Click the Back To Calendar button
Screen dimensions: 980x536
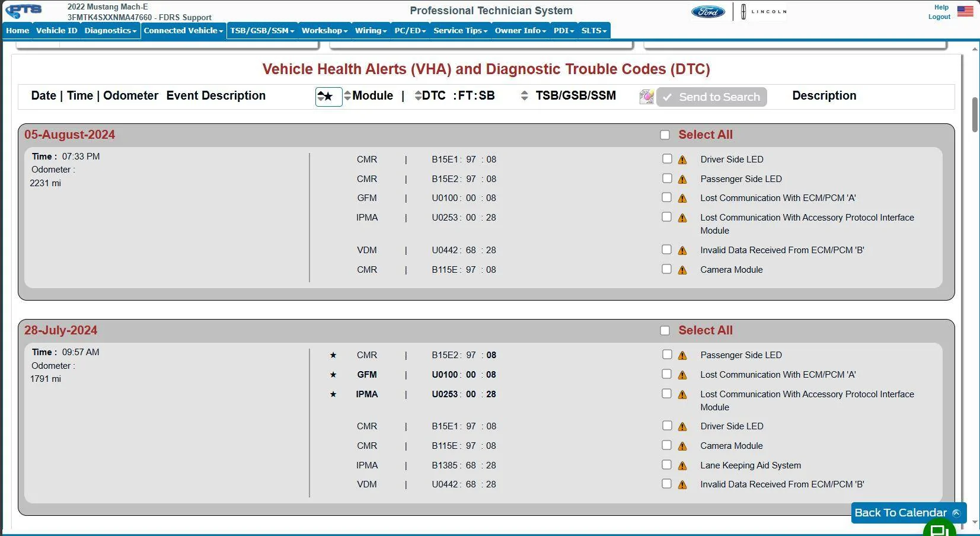(908, 513)
